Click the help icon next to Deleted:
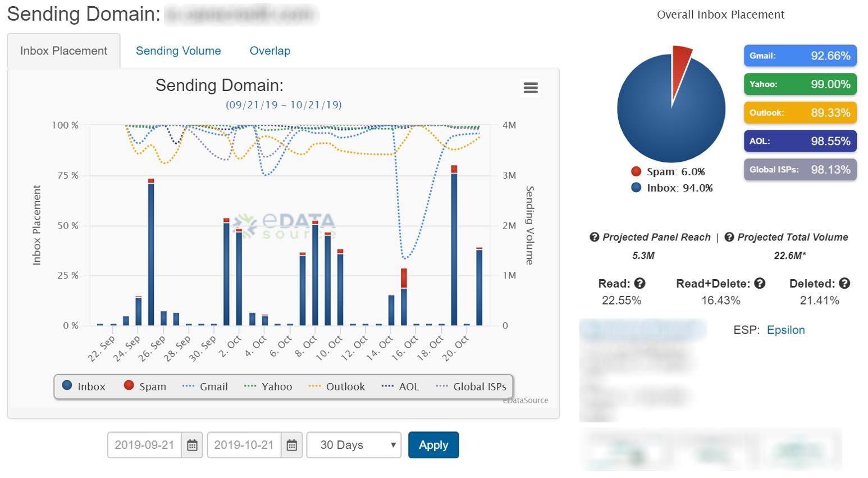868x478 pixels. (x=844, y=284)
